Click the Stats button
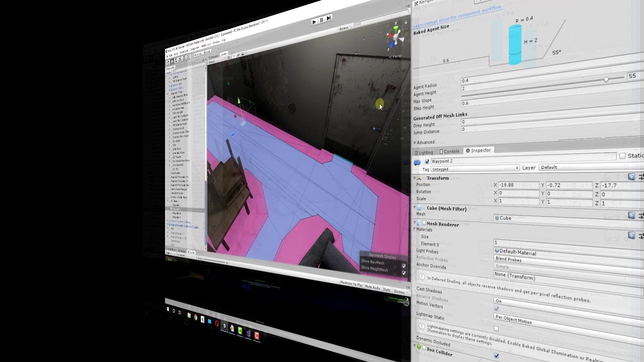 [x=386, y=289]
